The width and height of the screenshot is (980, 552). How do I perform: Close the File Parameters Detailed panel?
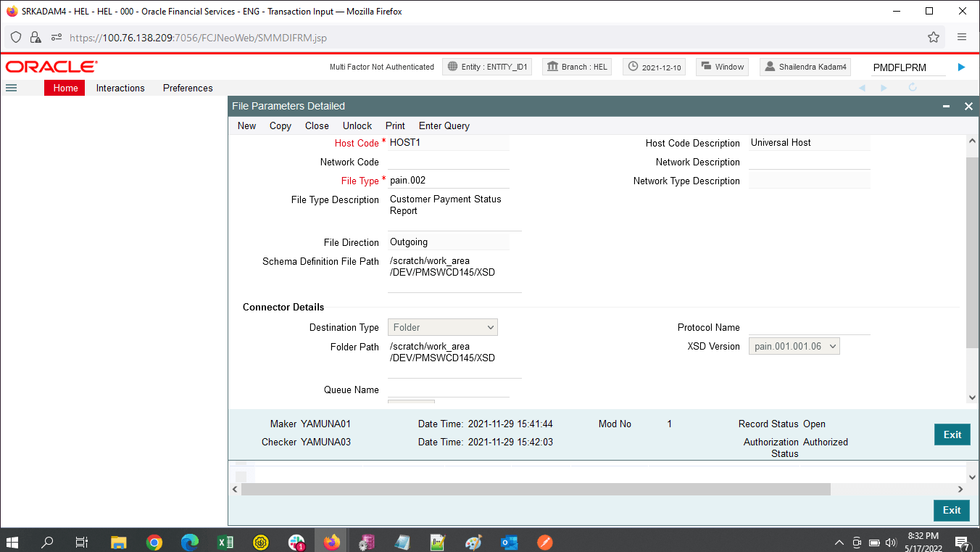(x=968, y=107)
